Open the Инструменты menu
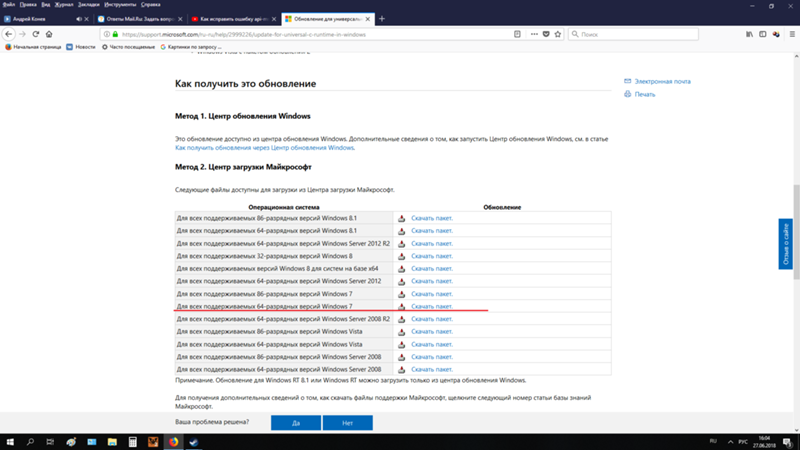This screenshot has height=450, width=800. pos(120,5)
